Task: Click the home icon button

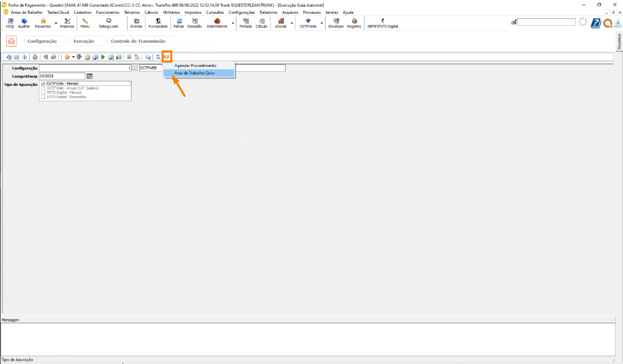Action: coord(11,41)
